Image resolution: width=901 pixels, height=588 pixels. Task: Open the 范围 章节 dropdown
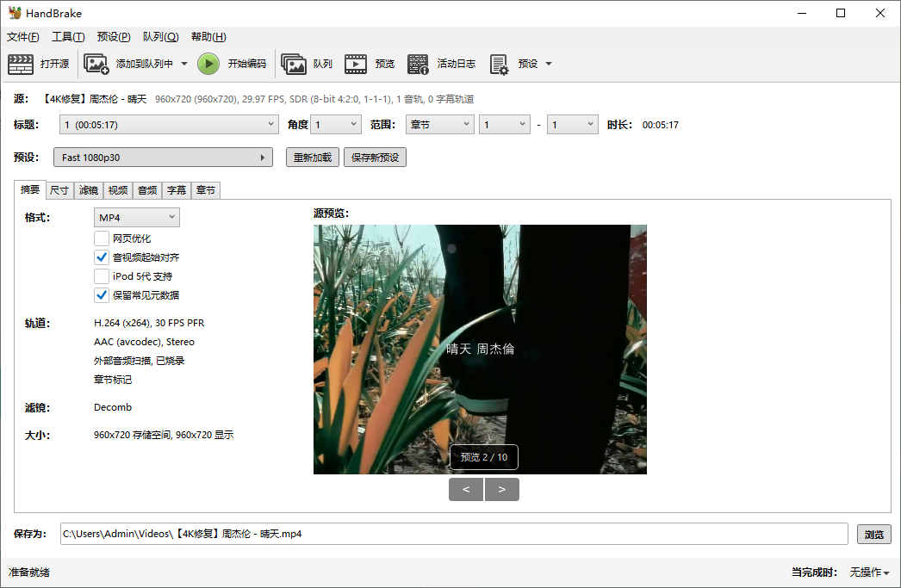[439, 124]
